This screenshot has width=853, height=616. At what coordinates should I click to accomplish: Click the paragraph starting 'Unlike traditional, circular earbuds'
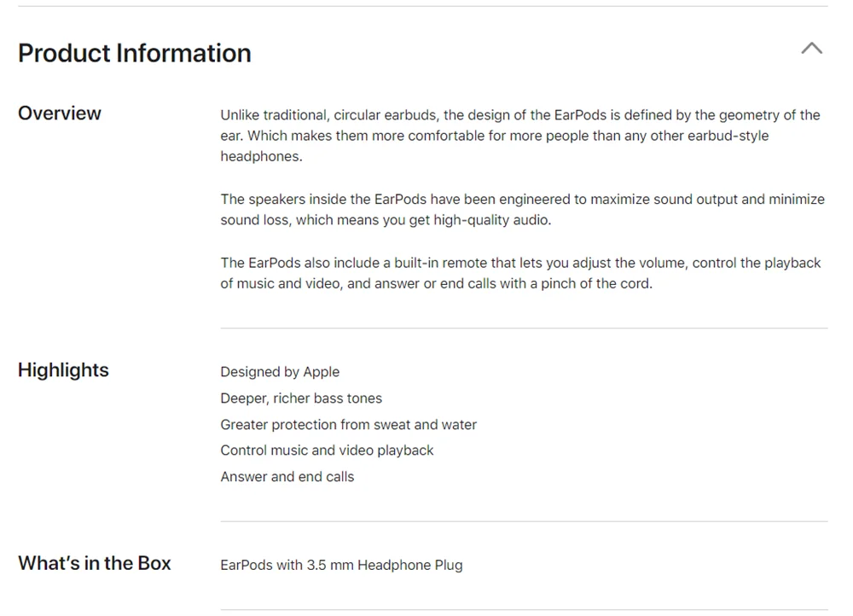519,136
